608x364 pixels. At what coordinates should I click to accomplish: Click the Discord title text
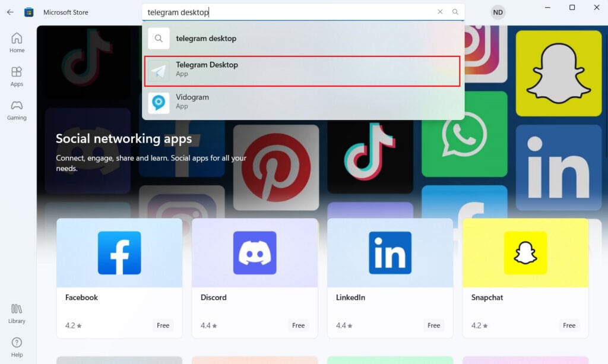click(214, 297)
